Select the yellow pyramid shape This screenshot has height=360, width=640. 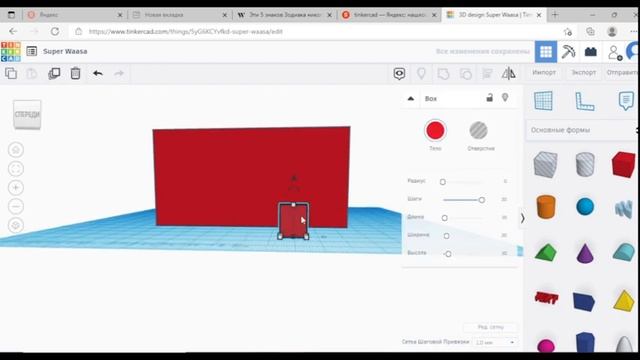pyautogui.click(x=624, y=301)
